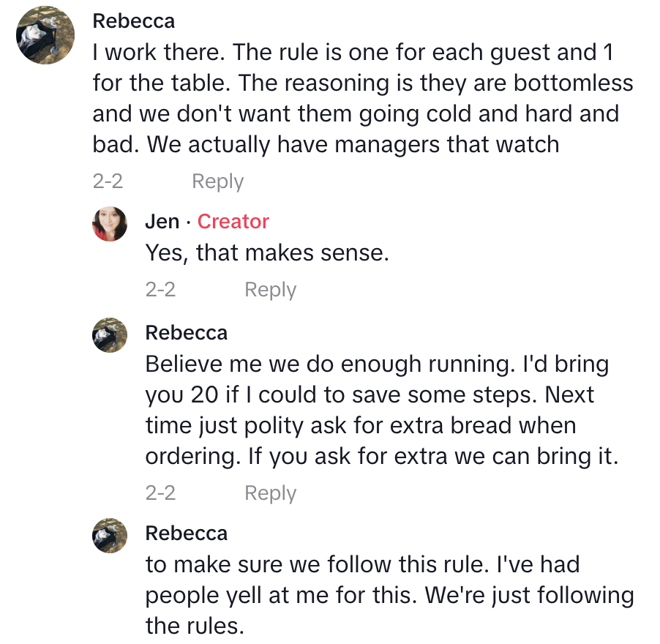The image size is (660, 644).
Task: Click the 'to make sure we follow' text
Action: 388,595
